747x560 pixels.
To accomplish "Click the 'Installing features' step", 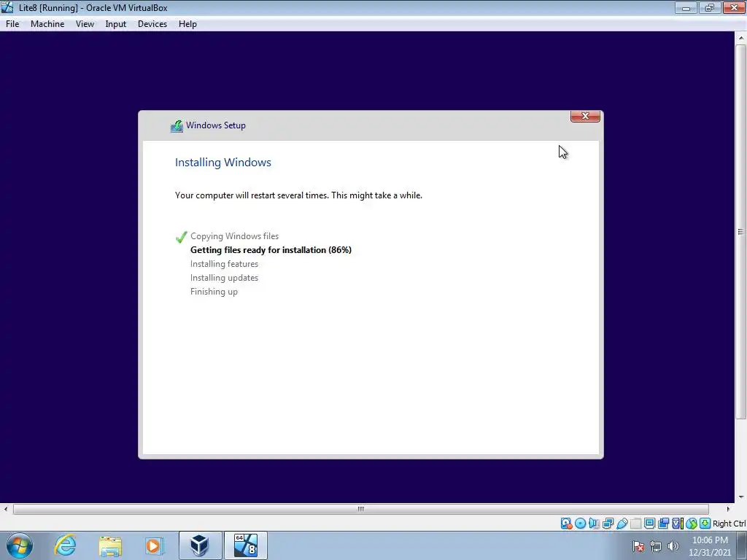I will tap(224, 264).
